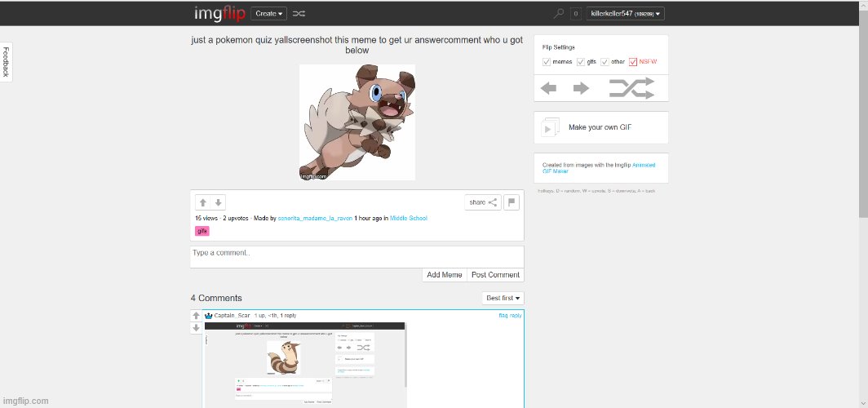Toggle the gifs checkbox

pos(581,62)
